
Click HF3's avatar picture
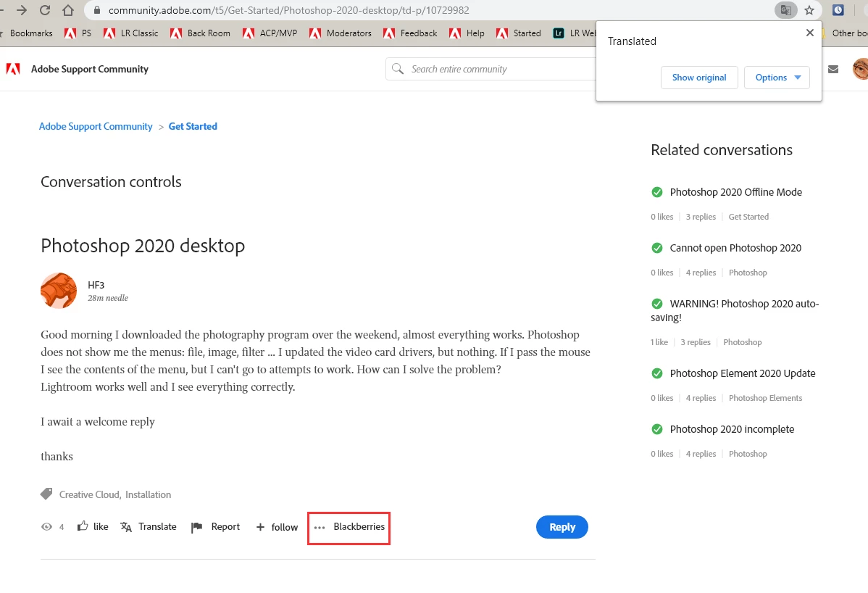coord(59,290)
